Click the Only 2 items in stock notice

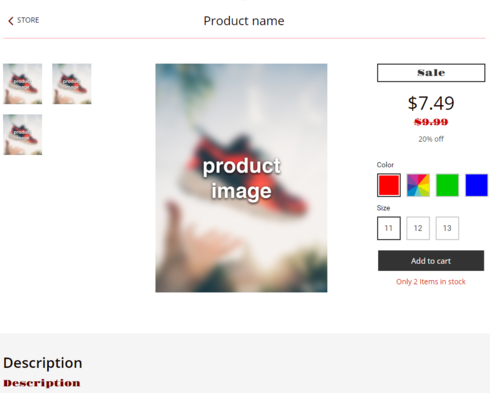pos(431,282)
